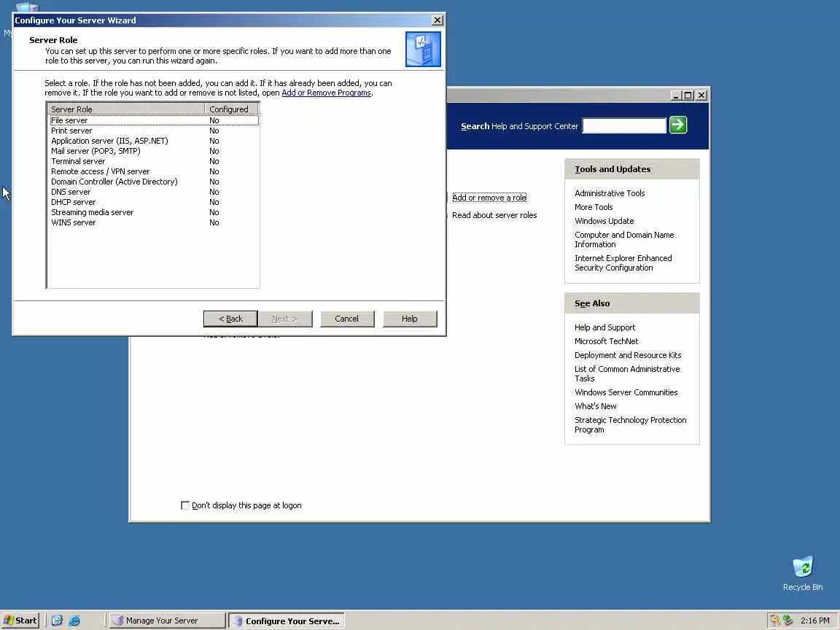The width and height of the screenshot is (840, 630).
Task: Open Deployment and Resource Kits link
Action: [628, 355]
